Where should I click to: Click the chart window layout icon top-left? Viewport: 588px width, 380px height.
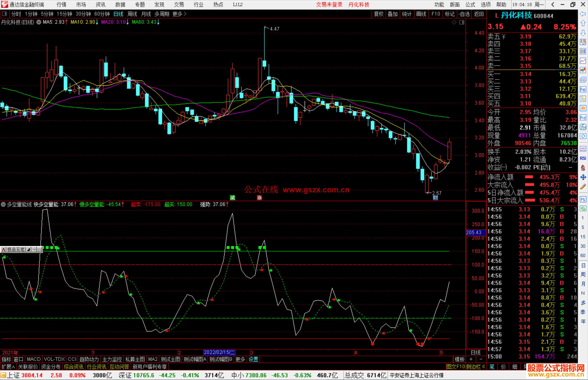[x=4, y=14]
